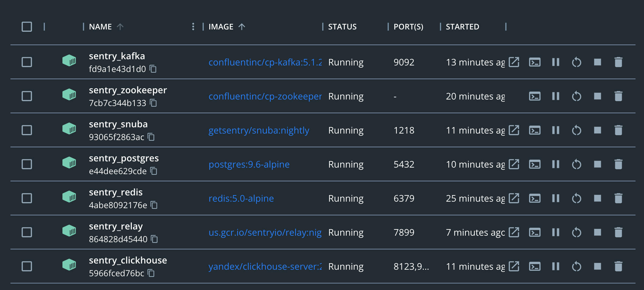Image resolution: width=644 pixels, height=290 pixels.
Task: Copy sentry_snuba container ID 93065f2863ac
Action: click(x=151, y=137)
